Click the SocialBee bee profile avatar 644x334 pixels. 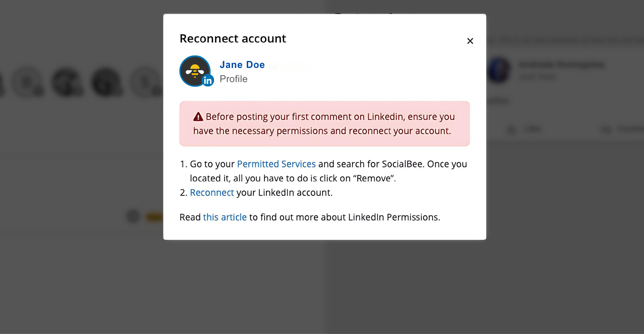[x=195, y=71]
